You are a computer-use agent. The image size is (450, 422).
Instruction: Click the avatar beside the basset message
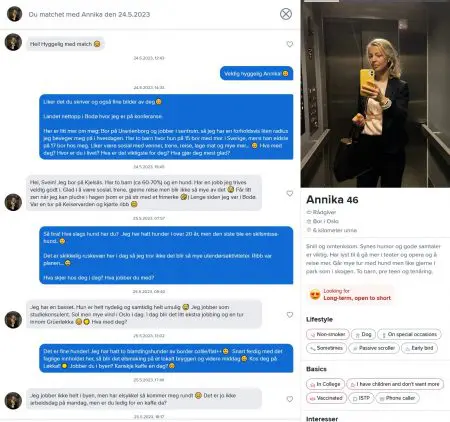coord(13,320)
